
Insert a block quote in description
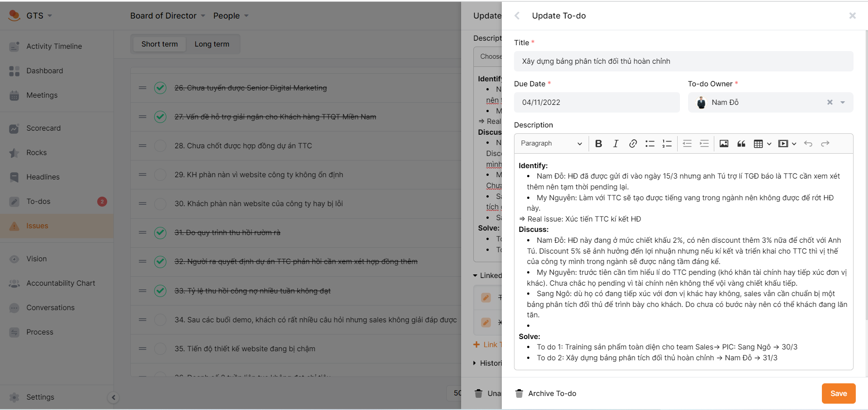741,144
